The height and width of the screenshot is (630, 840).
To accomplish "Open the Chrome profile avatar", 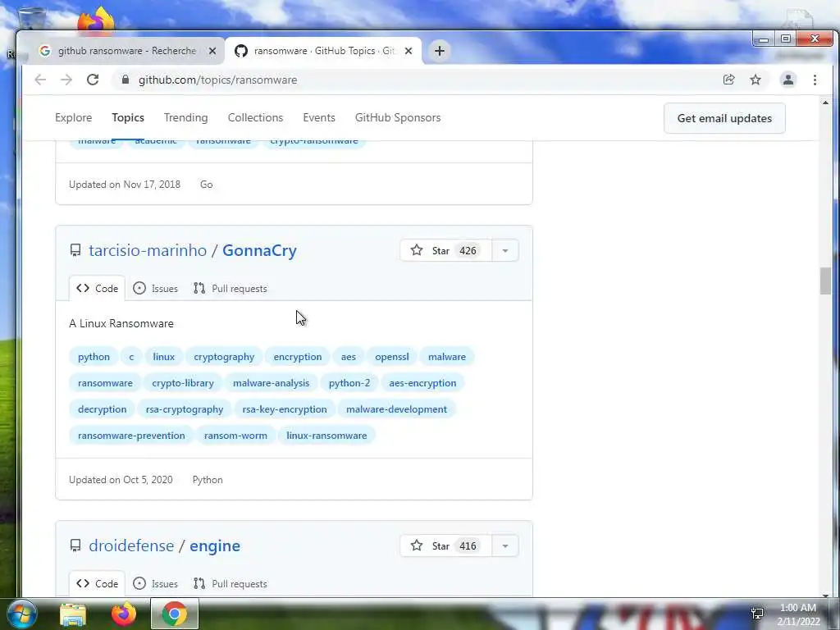I will tap(788, 80).
